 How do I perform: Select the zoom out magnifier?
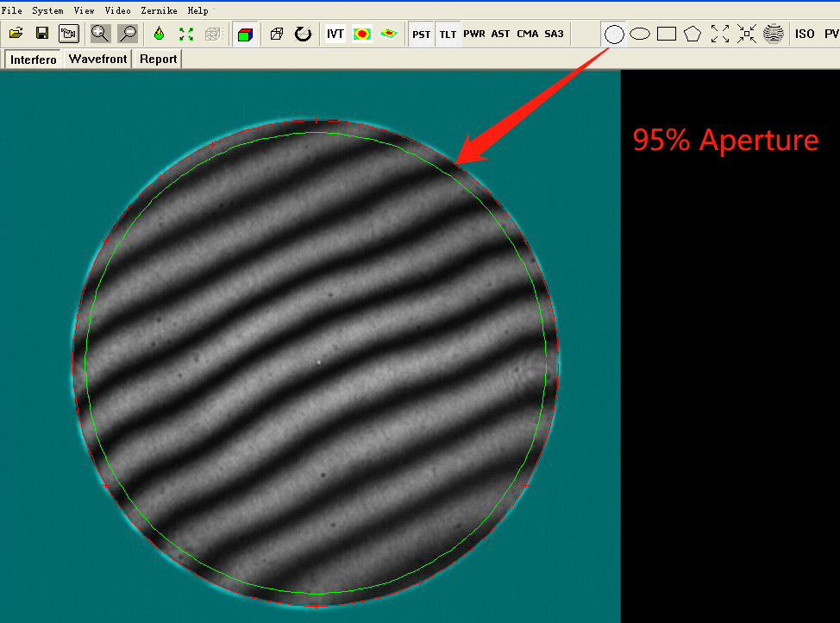(x=128, y=34)
